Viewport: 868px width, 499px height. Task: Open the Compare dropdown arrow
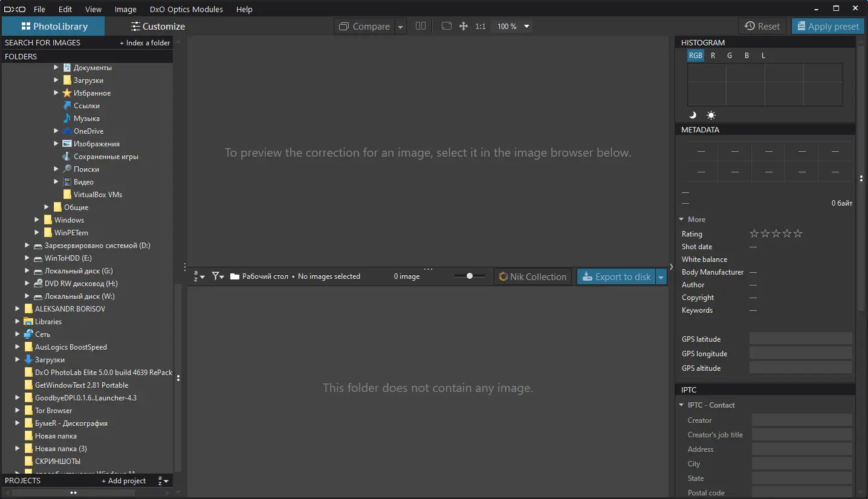(400, 27)
